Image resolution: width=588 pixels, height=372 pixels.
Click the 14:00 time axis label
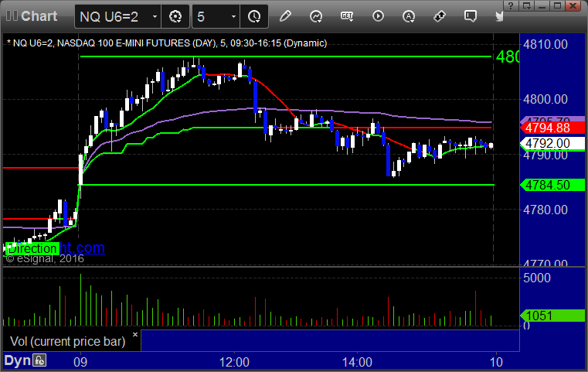pyautogui.click(x=357, y=362)
